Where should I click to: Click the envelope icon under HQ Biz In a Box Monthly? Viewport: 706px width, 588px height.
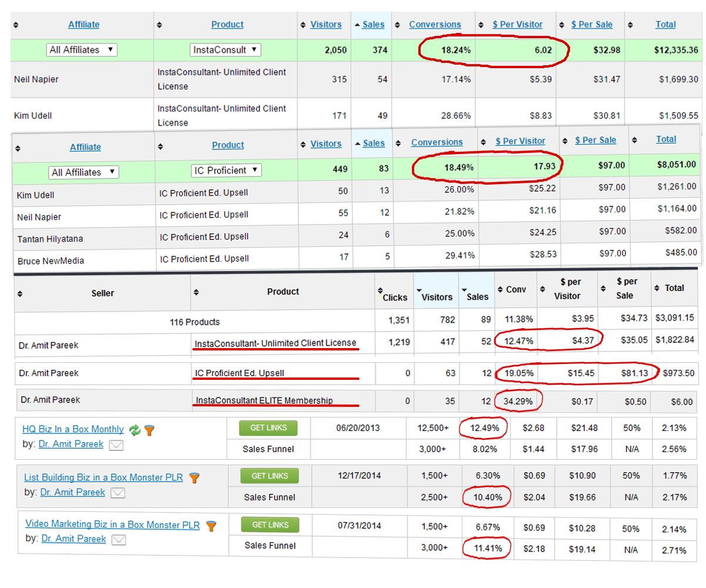116,445
